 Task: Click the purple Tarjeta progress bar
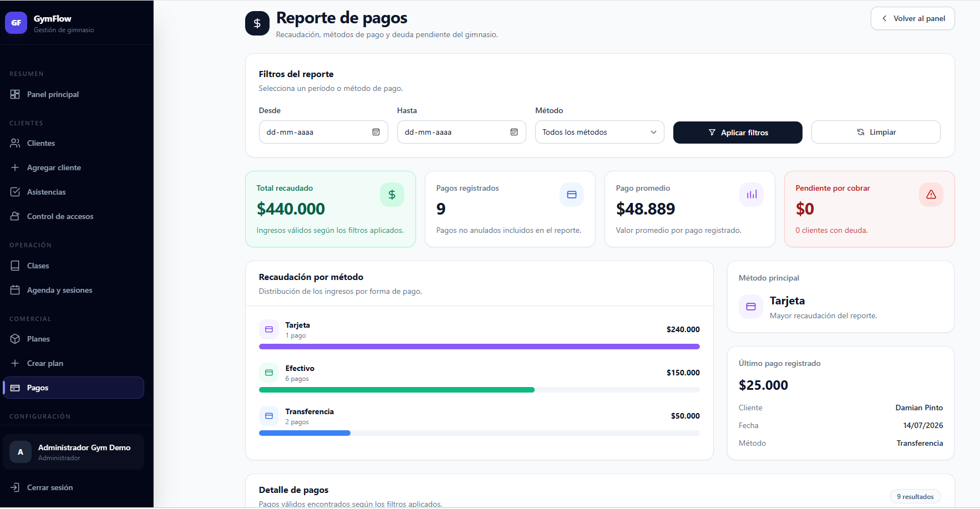pos(479,347)
